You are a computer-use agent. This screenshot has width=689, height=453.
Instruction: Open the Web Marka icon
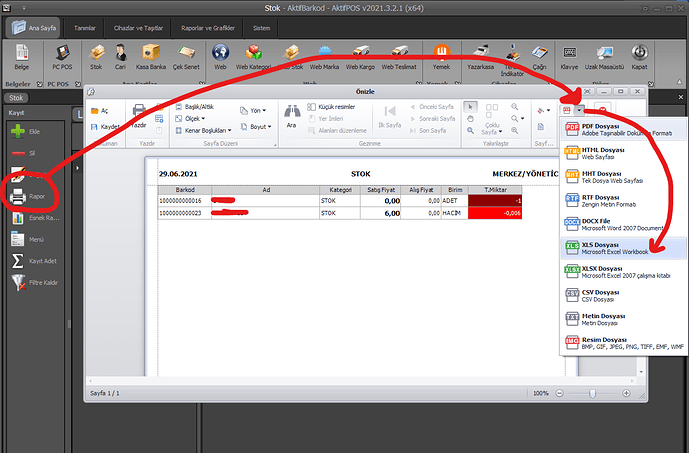tap(324, 57)
